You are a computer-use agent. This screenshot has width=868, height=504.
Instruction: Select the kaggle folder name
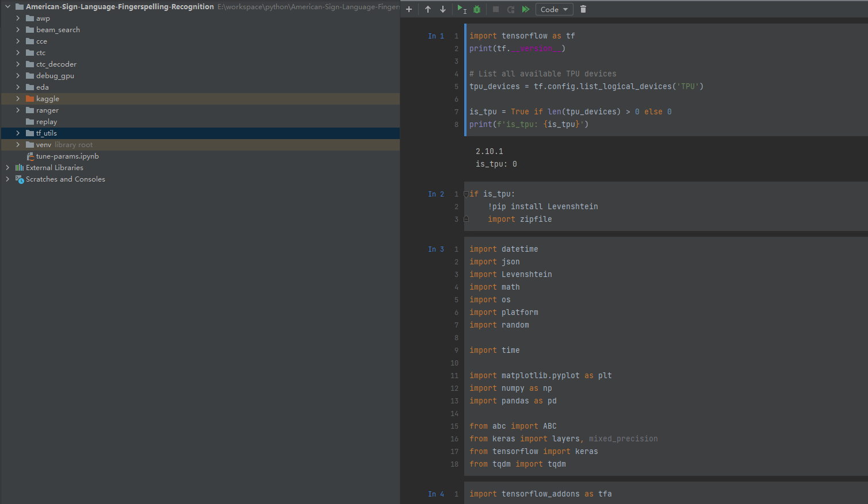point(48,99)
